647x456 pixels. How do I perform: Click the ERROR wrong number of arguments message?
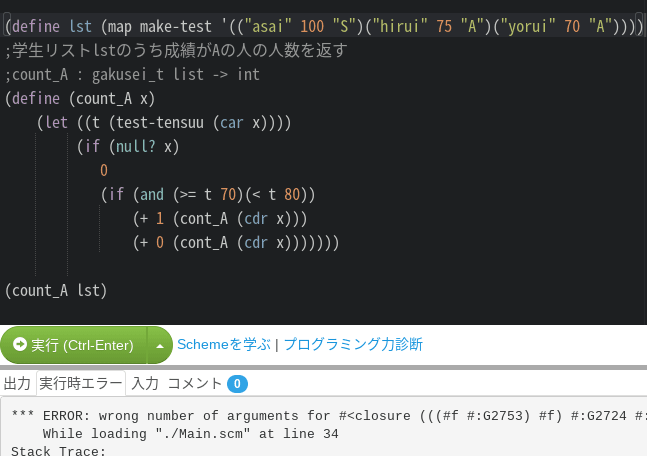coord(329,416)
